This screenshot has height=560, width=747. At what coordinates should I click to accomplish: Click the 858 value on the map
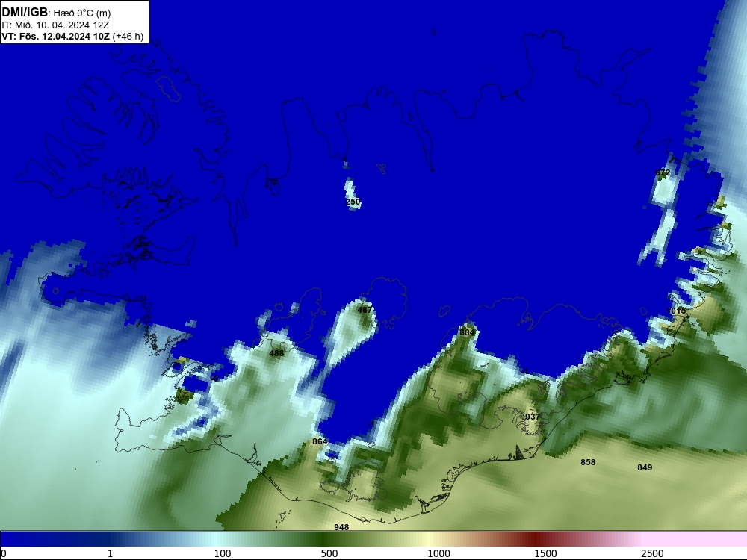click(588, 462)
